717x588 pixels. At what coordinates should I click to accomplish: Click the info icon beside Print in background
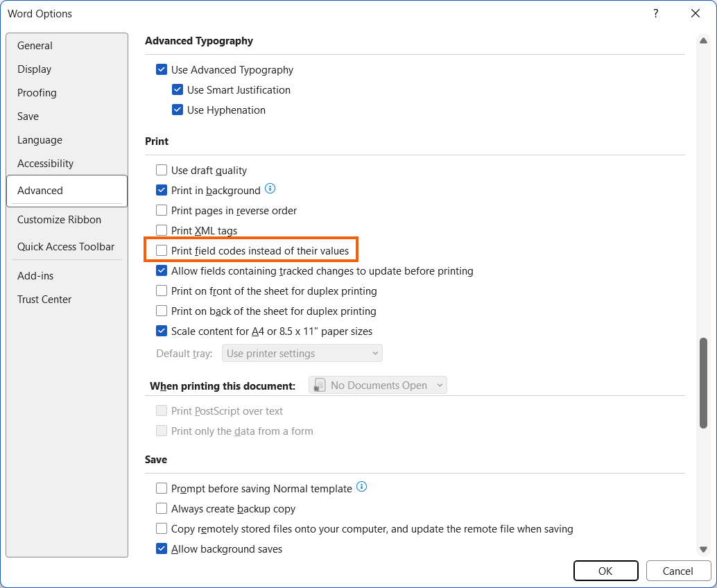(x=270, y=189)
